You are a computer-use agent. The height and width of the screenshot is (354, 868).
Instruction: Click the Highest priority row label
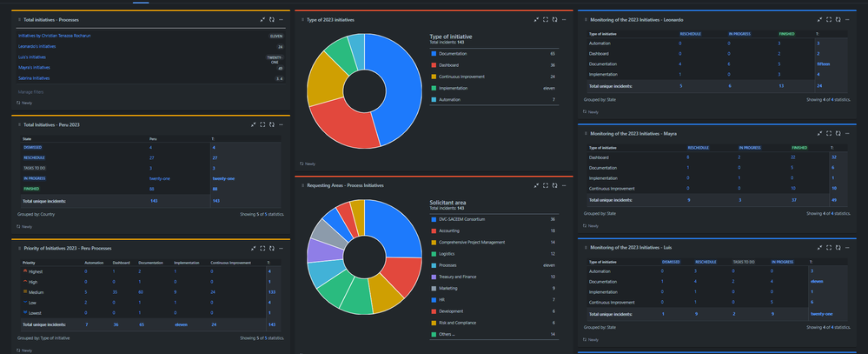(36, 271)
